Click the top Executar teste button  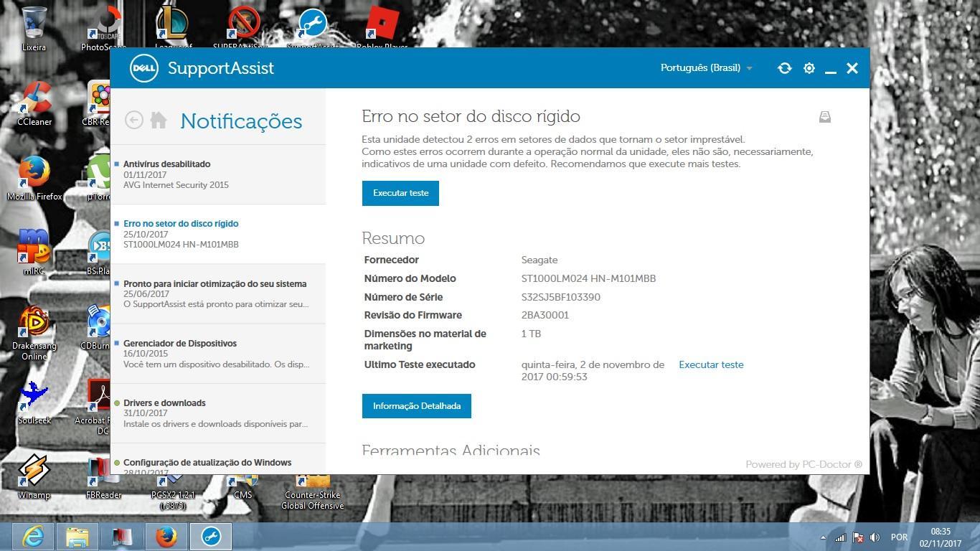[400, 193]
